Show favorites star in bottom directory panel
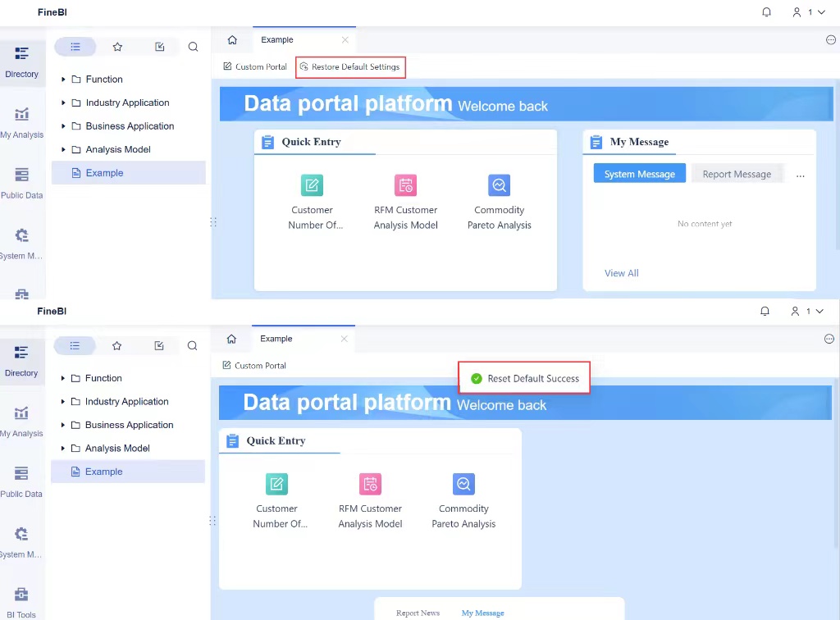Image resolution: width=840 pixels, height=620 pixels. (117, 345)
